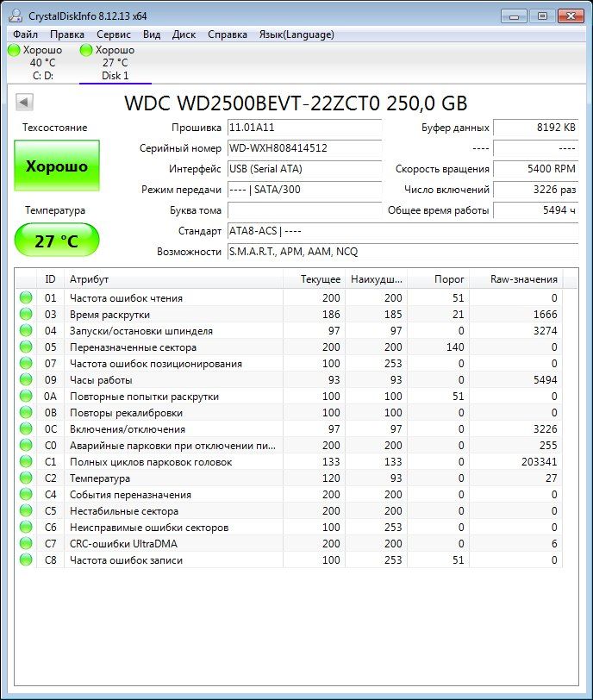Click status icon of attribute 0A spin retry
Screen dimensions: 593x700
coord(26,396)
